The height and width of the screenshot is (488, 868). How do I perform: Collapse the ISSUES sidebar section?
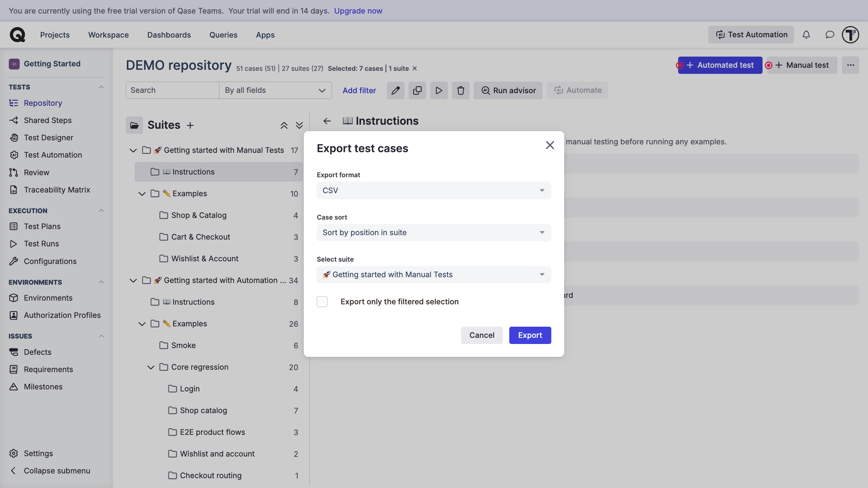101,336
